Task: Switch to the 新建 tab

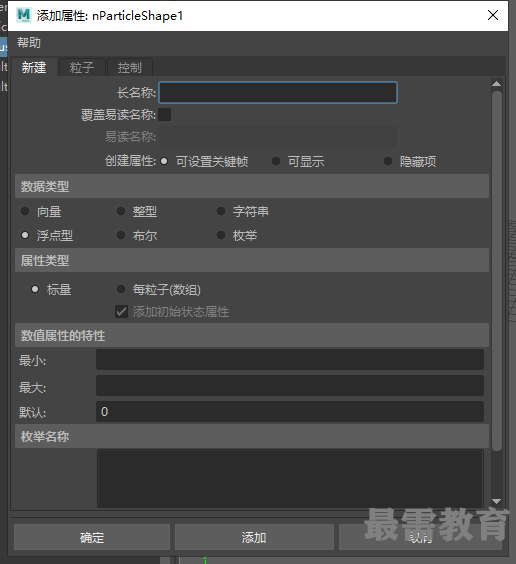Action: (x=34, y=67)
